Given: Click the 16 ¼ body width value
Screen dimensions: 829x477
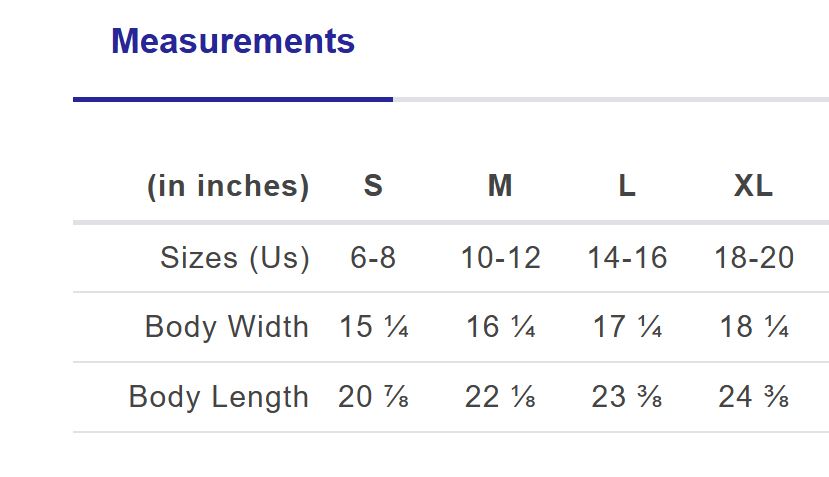Looking at the screenshot, I should point(500,327).
